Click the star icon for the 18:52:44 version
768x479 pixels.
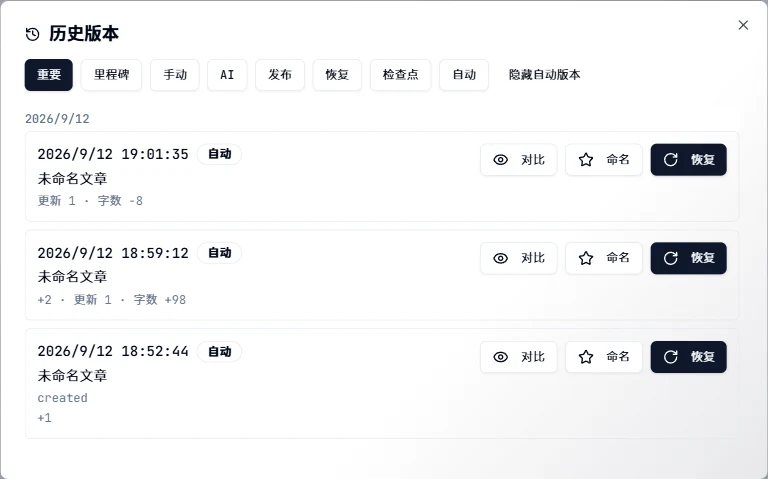[x=586, y=357]
